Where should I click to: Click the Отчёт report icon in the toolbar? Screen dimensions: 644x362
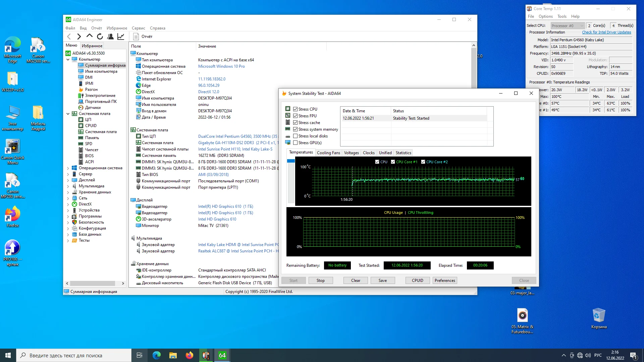point(136,37)
